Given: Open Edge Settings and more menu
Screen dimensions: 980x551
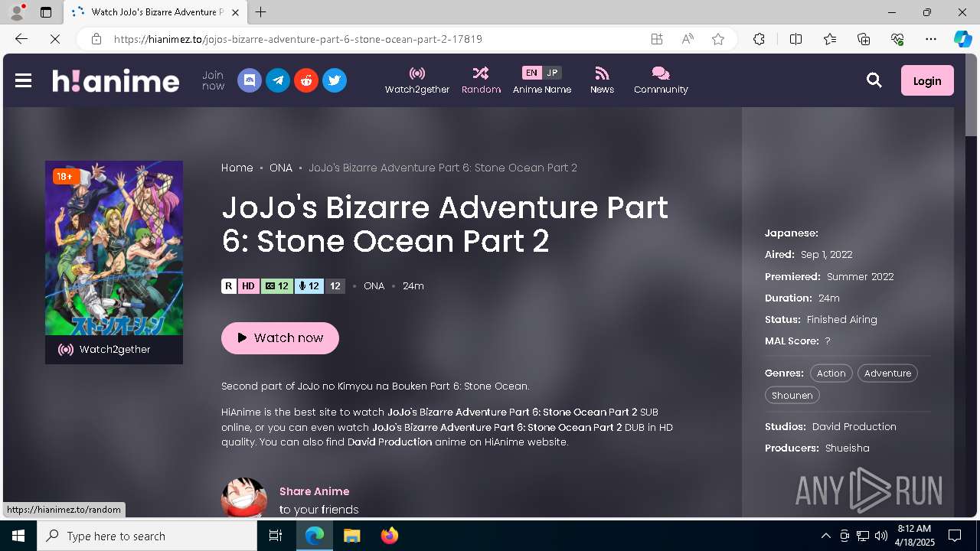Looking at the screenshot, I should [x=931, y=39].
